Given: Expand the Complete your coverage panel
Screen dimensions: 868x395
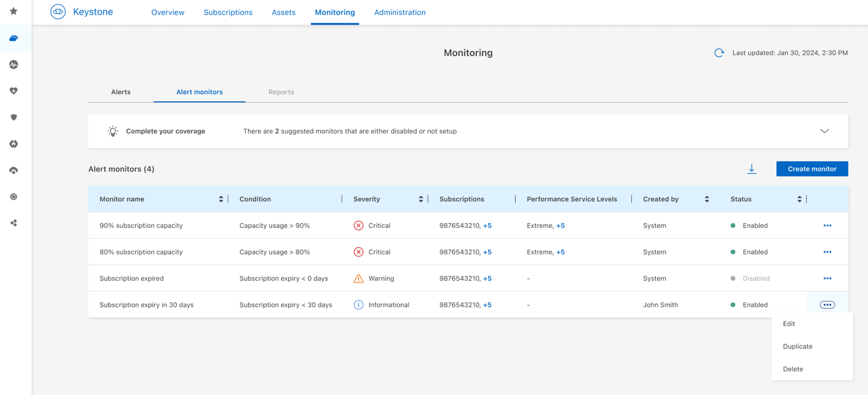Looking at the screenshot, I should 824,131.
